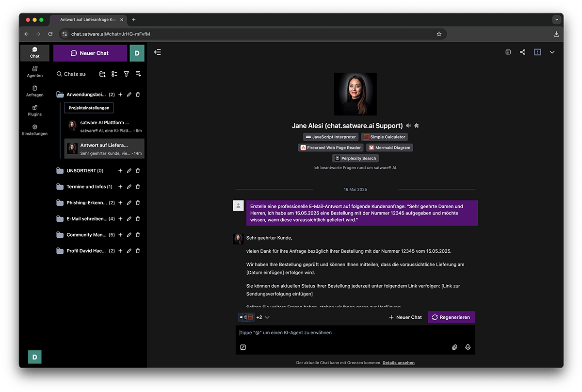Open the Plugins section in sidebar
Viewport: 582px width, 392px height.
35,111
